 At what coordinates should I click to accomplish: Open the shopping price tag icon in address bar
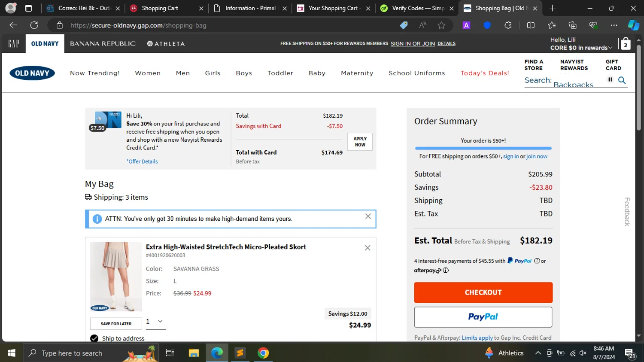(404, 25)
